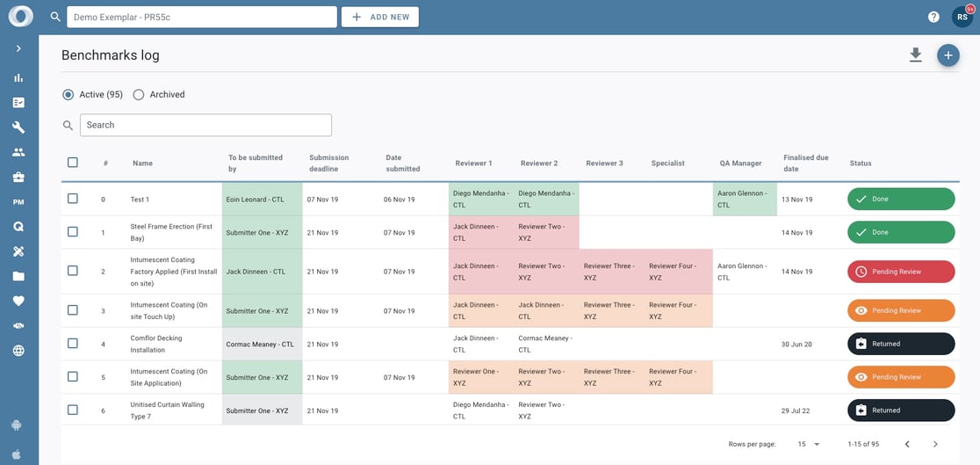Click Done status of Steel Frame Erection
Screen dimensions: 980x465
click(x=901, y=232)
